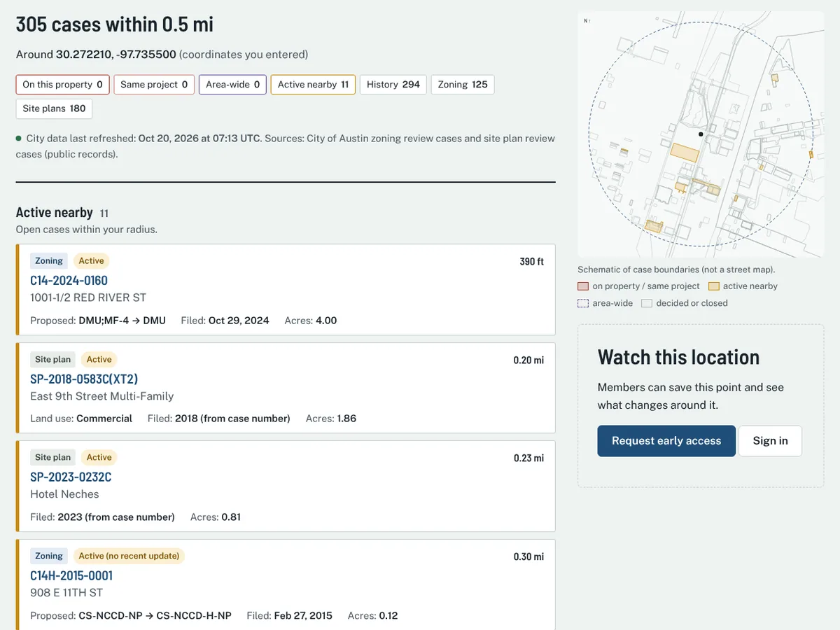Click the black center point on map
The height and width of the screenshot is (630, 840).
(x=701, y=134)
